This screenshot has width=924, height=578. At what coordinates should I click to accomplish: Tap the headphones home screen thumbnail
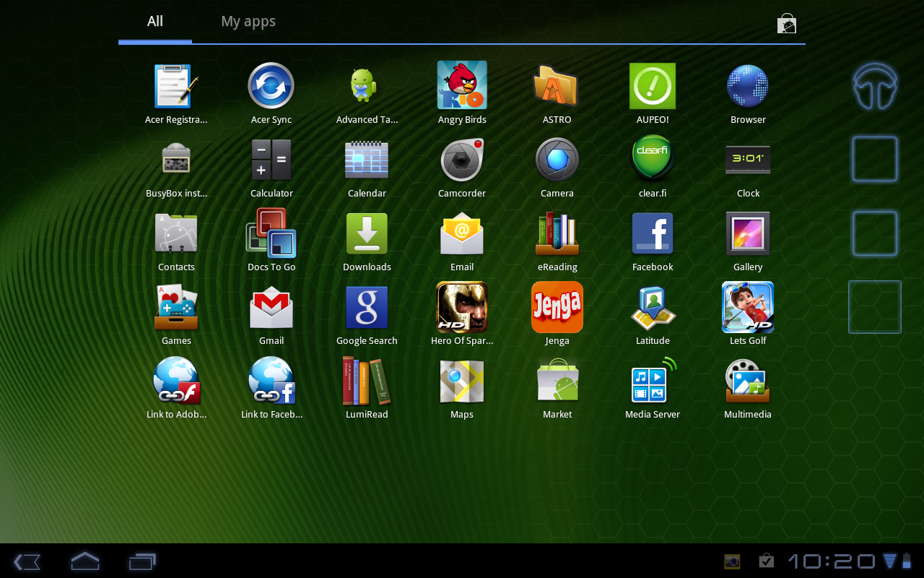[875, 86]
